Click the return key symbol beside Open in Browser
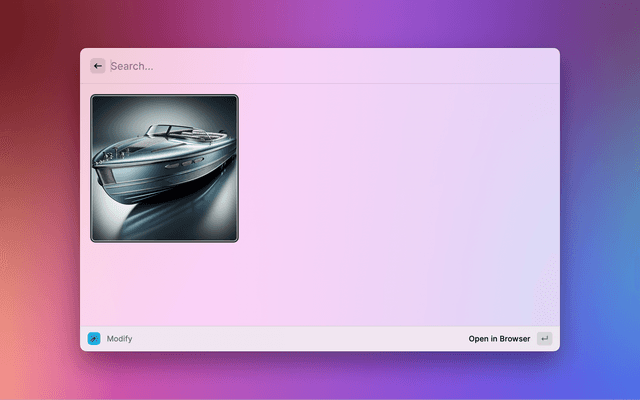This screenshot has width=640, height=400. click(x=544, y=339)
